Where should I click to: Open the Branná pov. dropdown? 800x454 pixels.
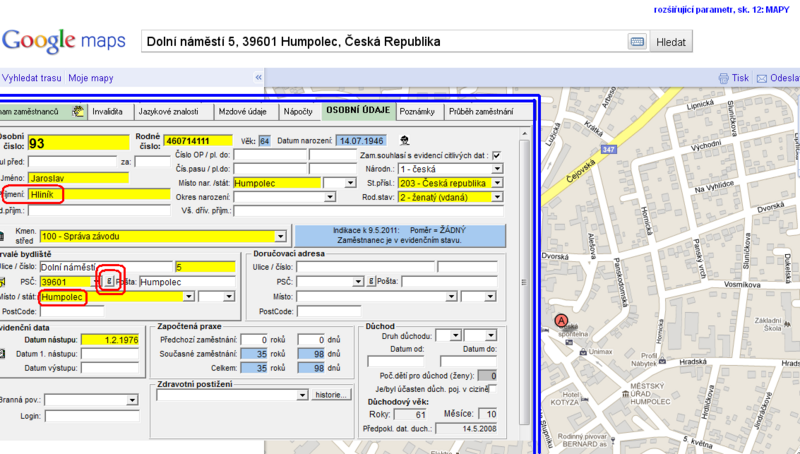[x=132, y=400]
